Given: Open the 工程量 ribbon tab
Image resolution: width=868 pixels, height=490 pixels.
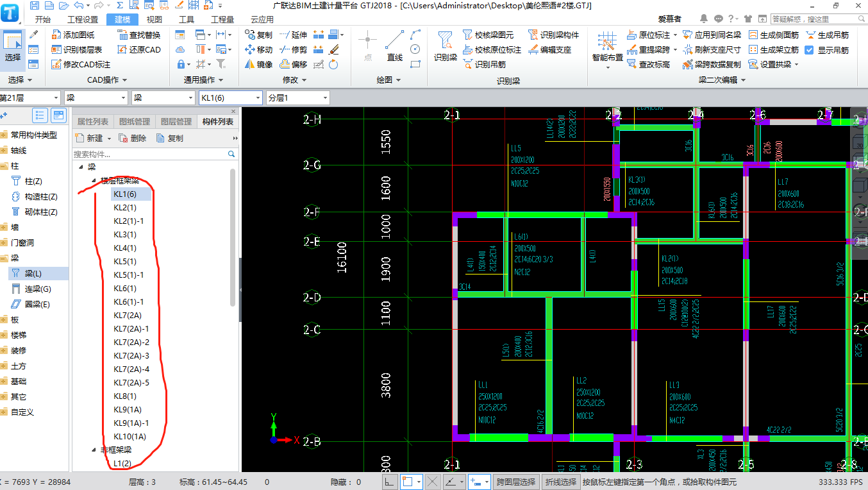Looking at the screenshot, I should [x=222, y=19].
